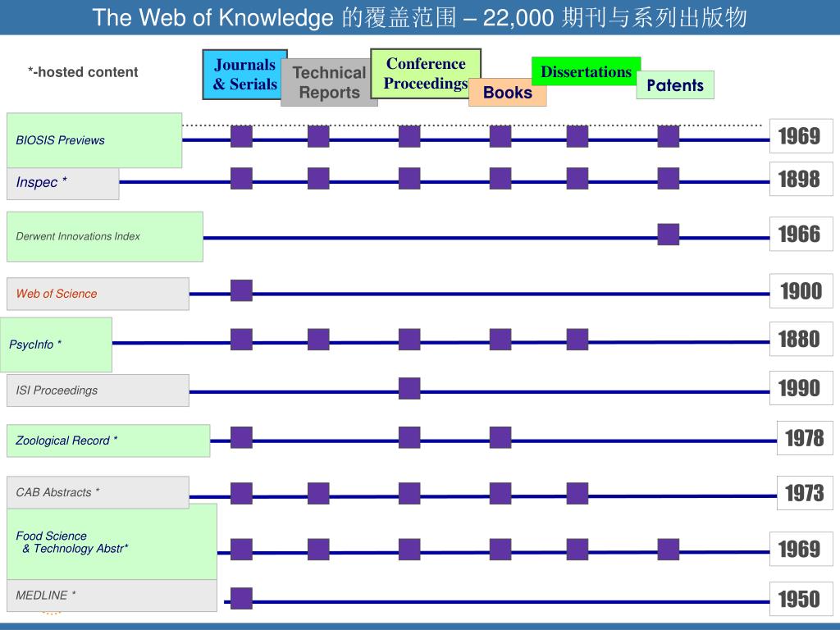
Task: Click the *-hosted content note
Action: 83,72
